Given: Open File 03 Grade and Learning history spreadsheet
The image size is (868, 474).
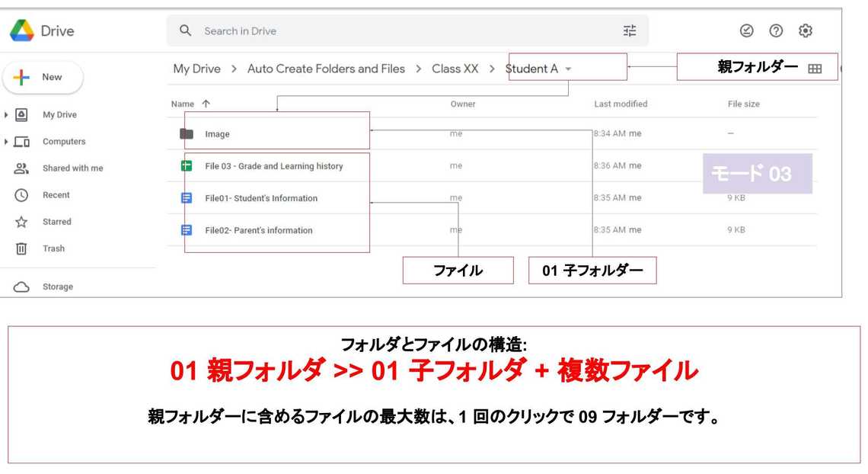Looking at the screenshot, I should pos(273,166).
